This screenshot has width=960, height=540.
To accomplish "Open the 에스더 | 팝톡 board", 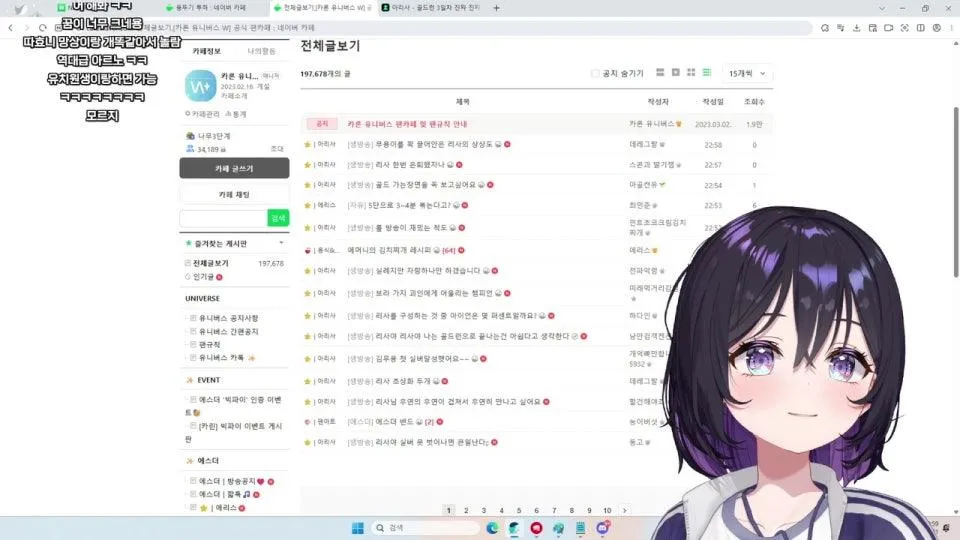I will [220, 494].
